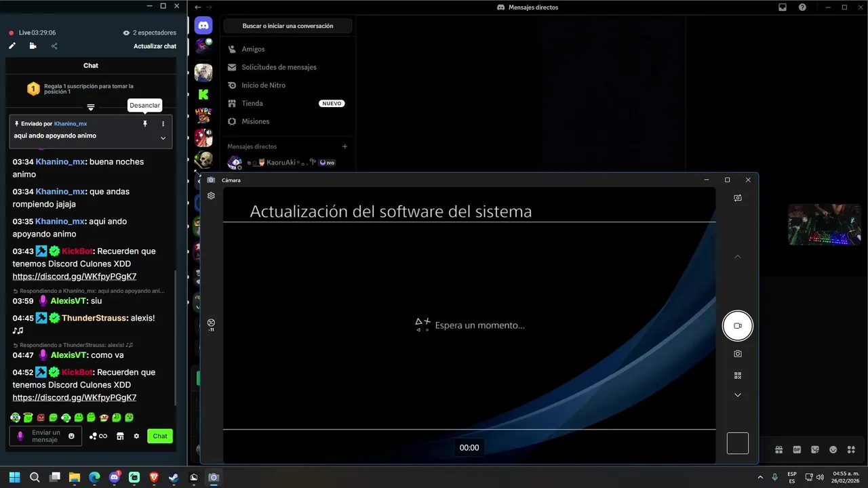Viewport: 868px width, 488px height.
Task: Open the HYPE server in Discord sidebar
Action: pos(203,115)
